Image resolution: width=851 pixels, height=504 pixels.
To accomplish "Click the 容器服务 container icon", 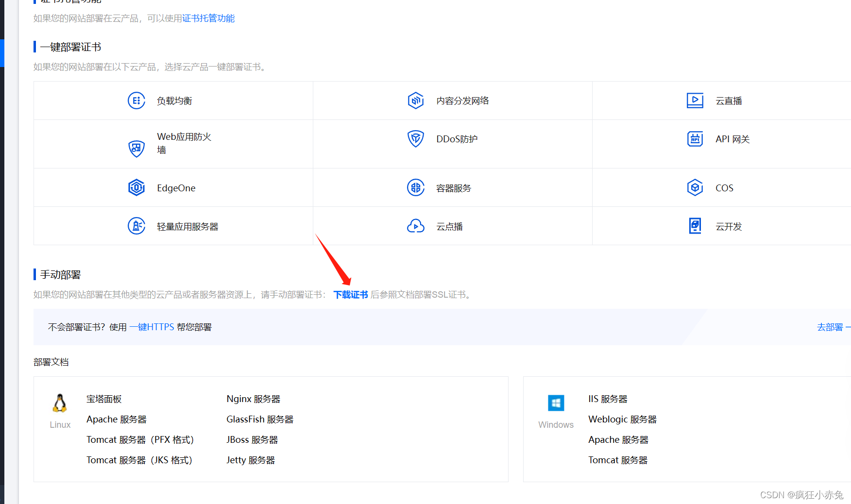I will coord(416,187).
